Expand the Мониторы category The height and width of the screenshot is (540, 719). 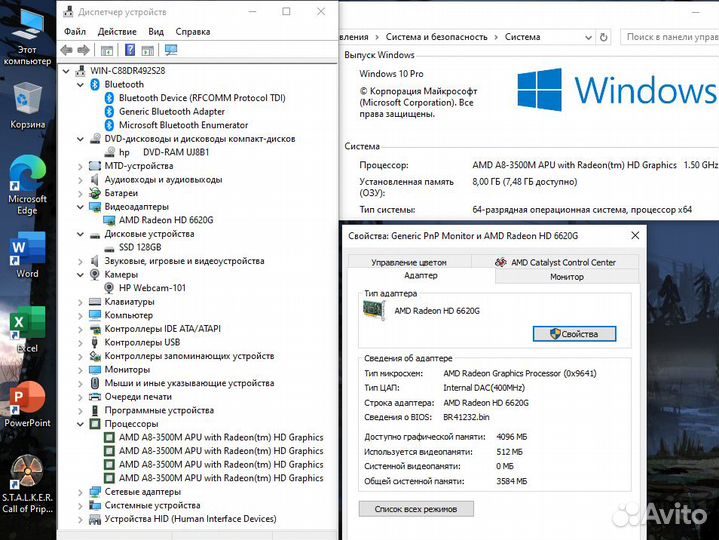80,370
